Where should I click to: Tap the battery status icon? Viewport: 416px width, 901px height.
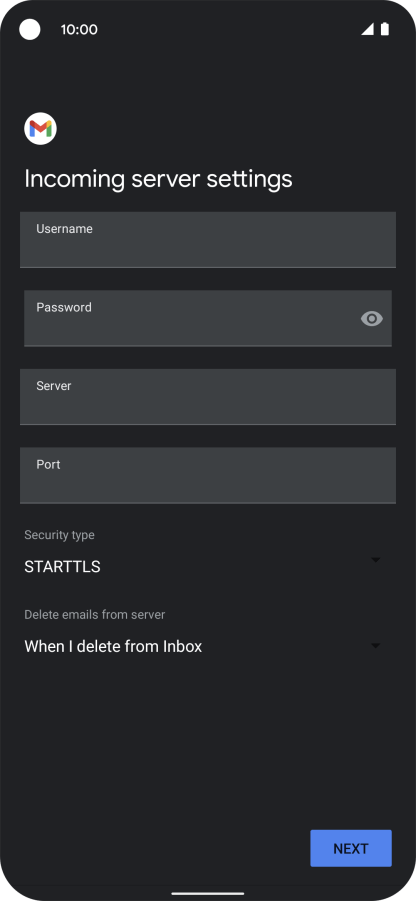pos(385,29)
